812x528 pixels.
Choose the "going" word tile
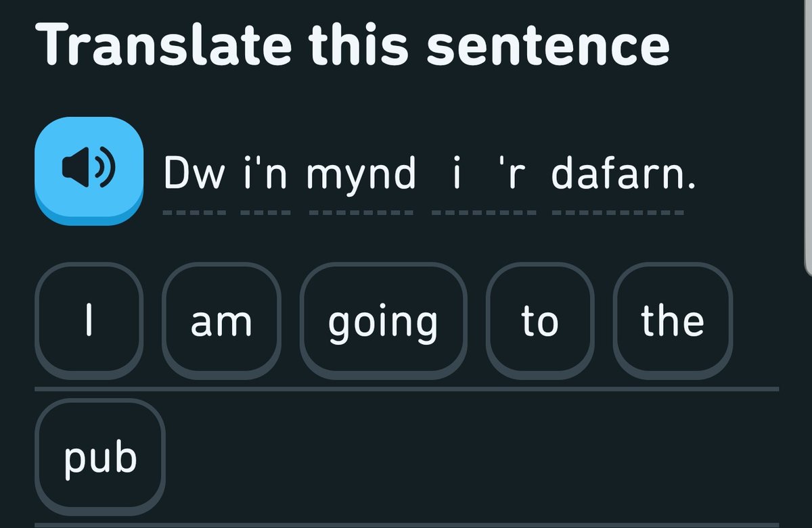pos(383,322)
